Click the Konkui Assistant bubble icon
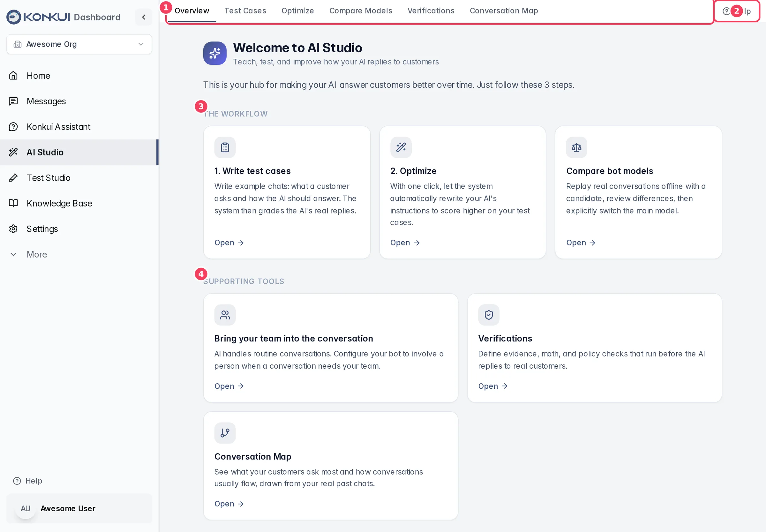Image resolution: width=766 pixels, height=532 pixels. 13,127
